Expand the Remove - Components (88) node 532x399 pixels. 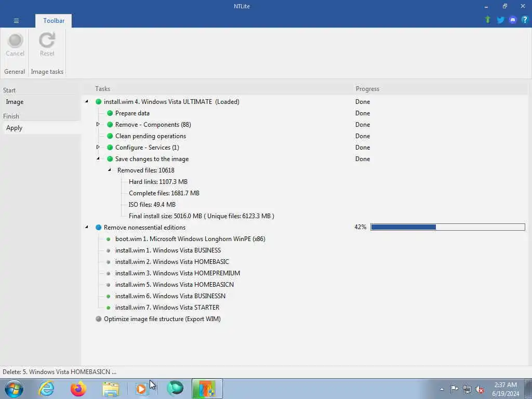(98, 125)
